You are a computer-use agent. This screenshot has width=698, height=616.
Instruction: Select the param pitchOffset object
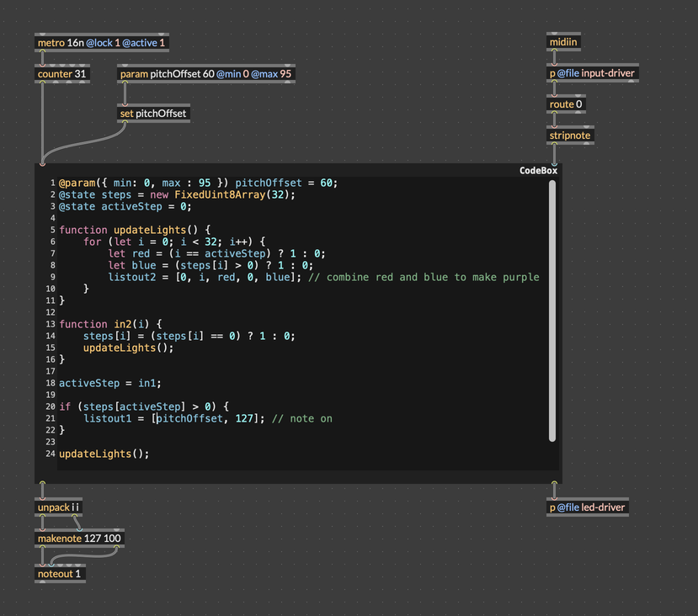(x=205, y=74)
